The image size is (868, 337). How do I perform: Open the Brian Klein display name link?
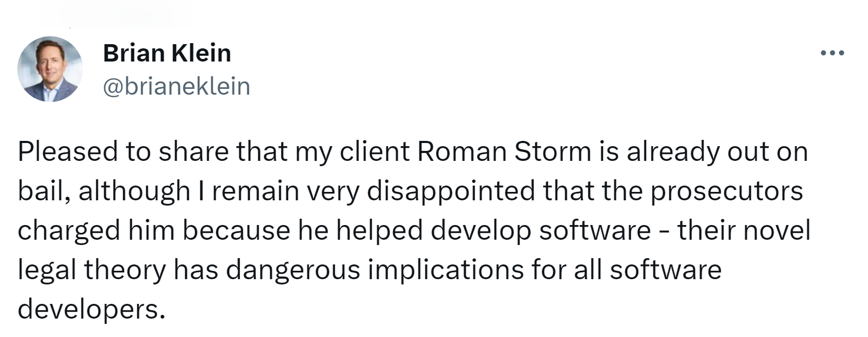167,53
